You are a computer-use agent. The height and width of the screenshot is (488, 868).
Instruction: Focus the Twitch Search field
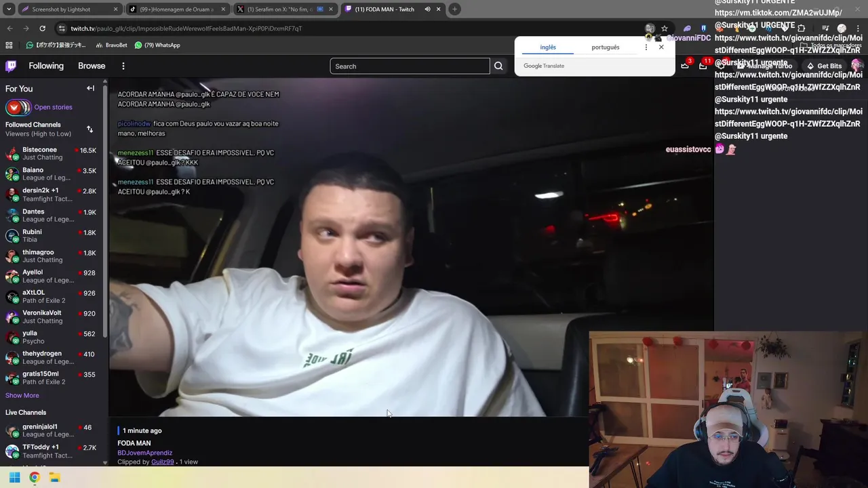pyautogui.click(x=410, y=66)
